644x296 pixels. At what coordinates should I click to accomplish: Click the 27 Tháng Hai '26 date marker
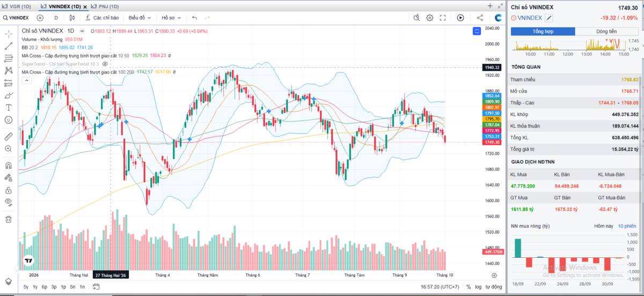tap(111, 275)
